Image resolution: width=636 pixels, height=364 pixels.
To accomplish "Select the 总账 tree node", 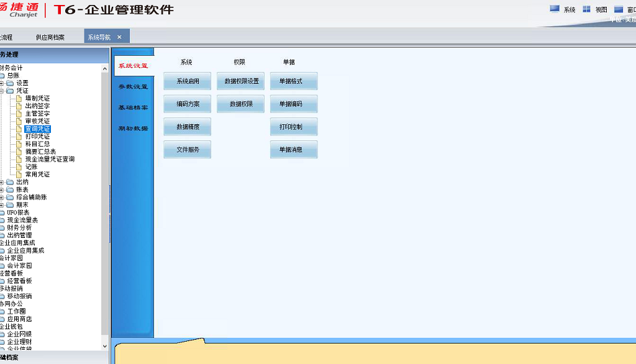I will (x=13, y=76).
